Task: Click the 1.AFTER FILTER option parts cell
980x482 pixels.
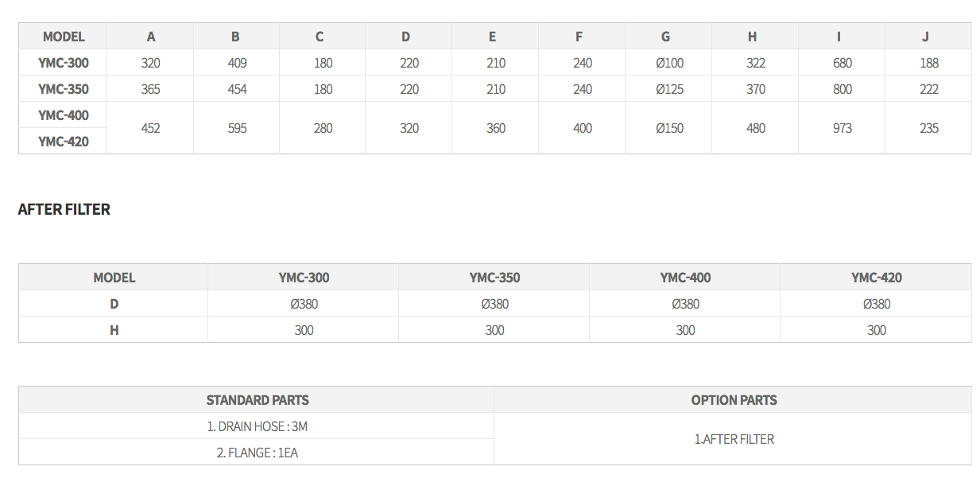Action: pos(734,439)
